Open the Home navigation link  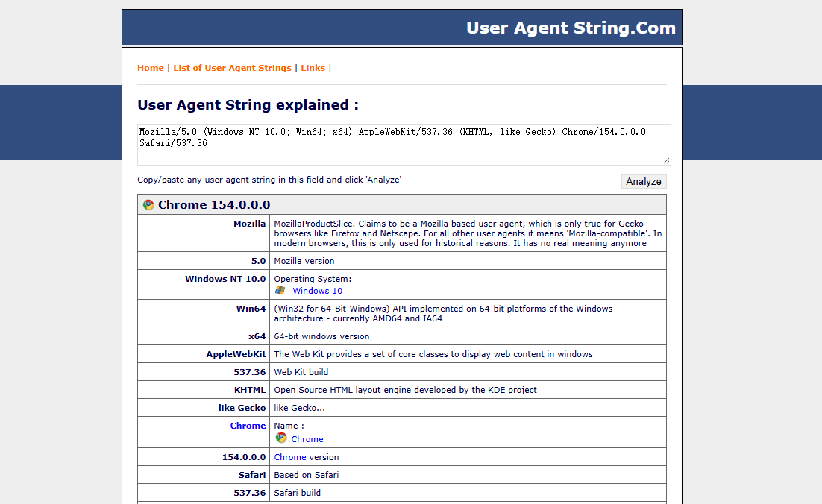click(151, 68)
